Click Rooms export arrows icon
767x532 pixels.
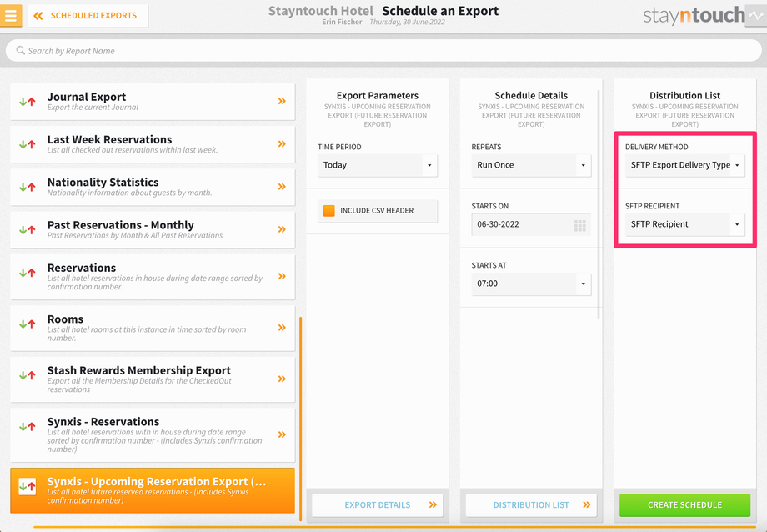coord(28,324)
